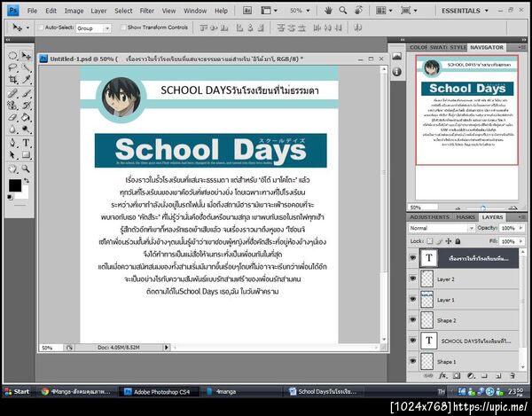Select the History Brush tool
532x416 pixels.
pos(26,106)
